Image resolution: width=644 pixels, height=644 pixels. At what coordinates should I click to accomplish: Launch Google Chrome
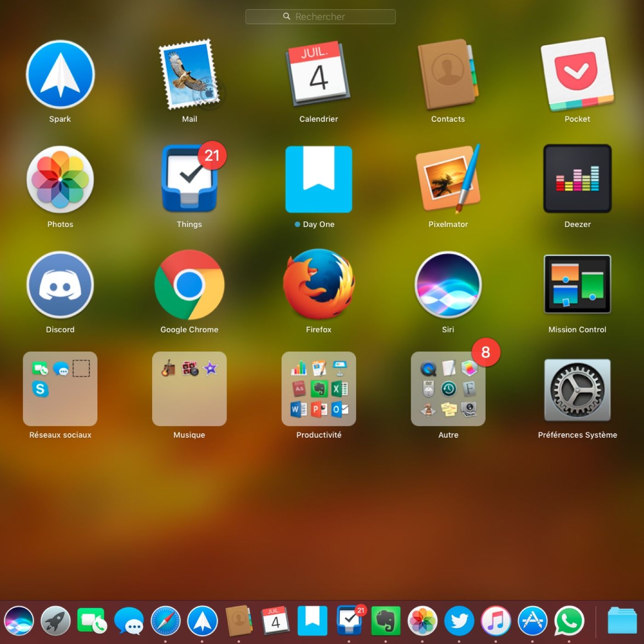click(190, 285)
